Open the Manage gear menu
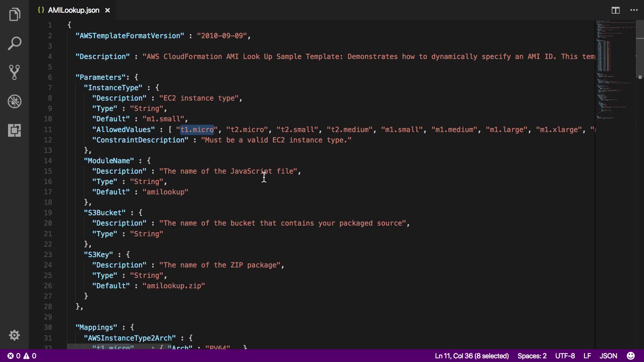 click(x=14, y=335)
